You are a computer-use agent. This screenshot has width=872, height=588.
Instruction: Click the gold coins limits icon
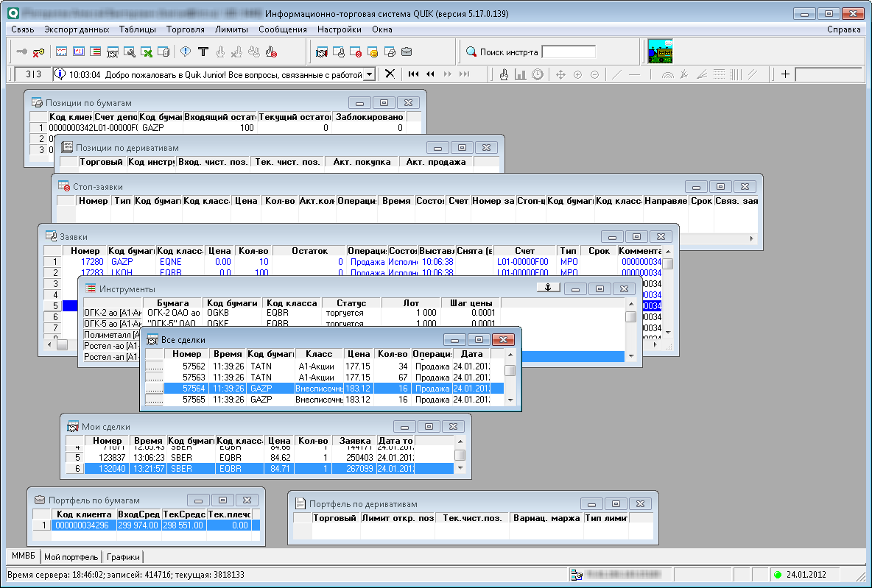[373, 52]
